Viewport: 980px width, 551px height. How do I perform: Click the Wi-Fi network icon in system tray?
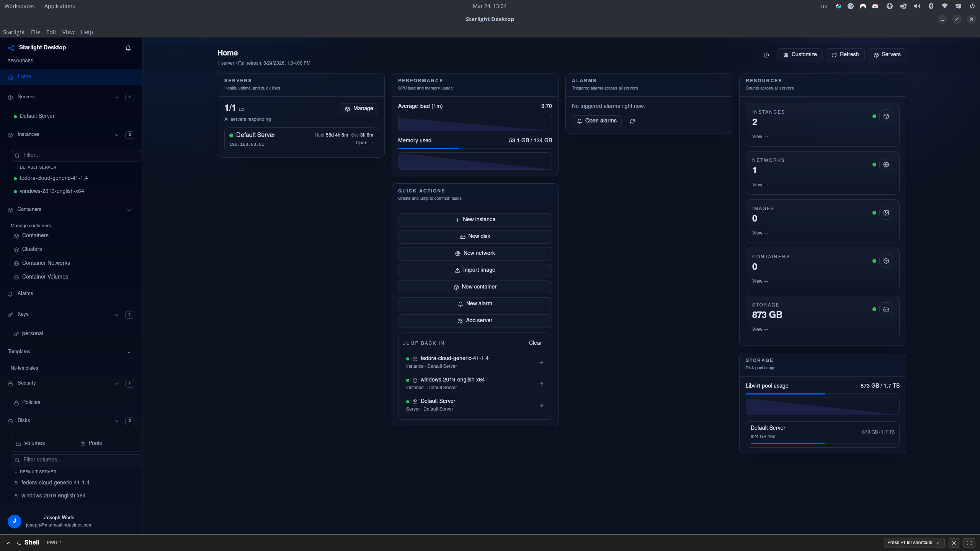click(945, 6)
